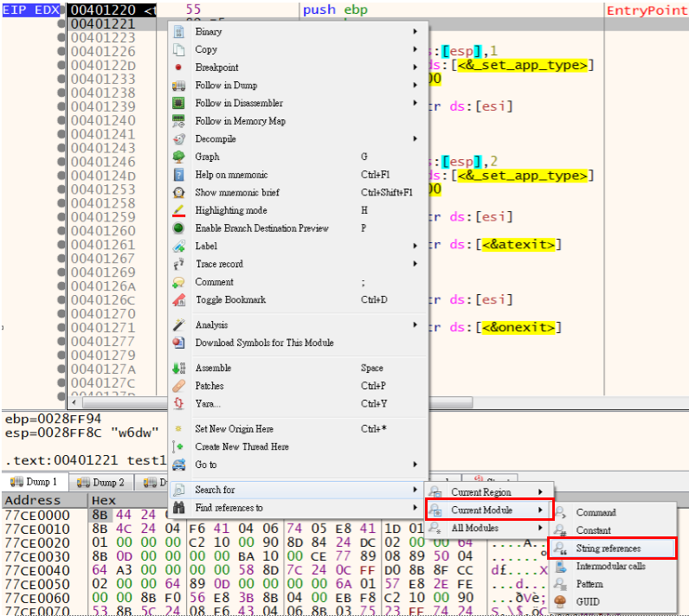Select the Pattern search option
This screenshot has width=689, height=616.
tap(612, 584)
